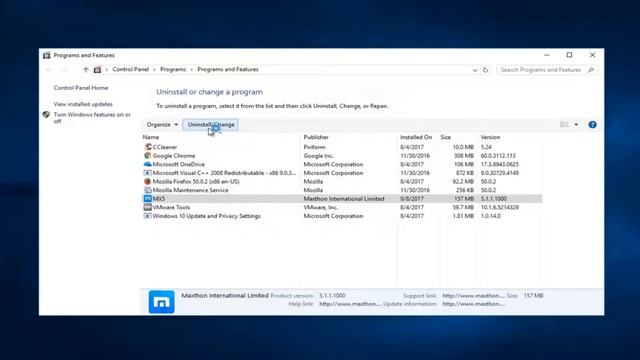Viewport: 640px width, 360px height.
Task: Expand the view options dropdown arrow
Action: pos(576,124)
